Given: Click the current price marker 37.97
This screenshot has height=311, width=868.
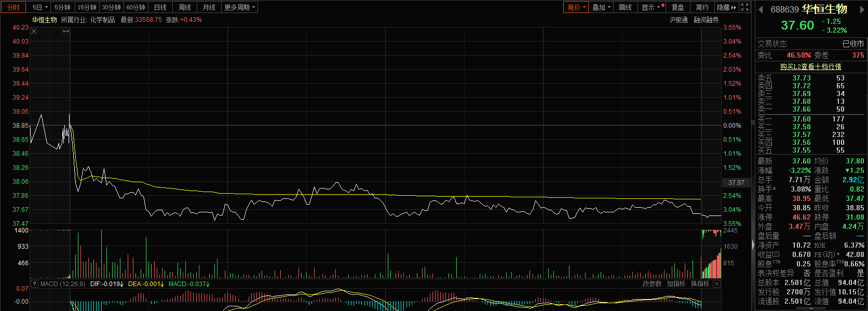Looking at the screenshot, I should click(x=736, y=183).
